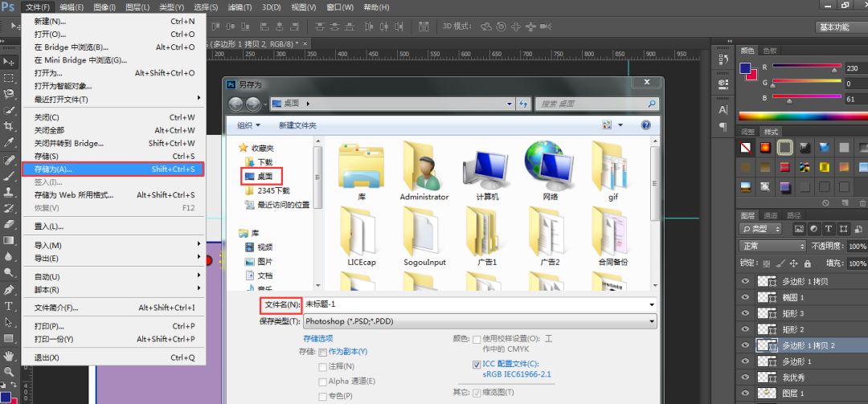Select the Gradient tool

point(9,240)
